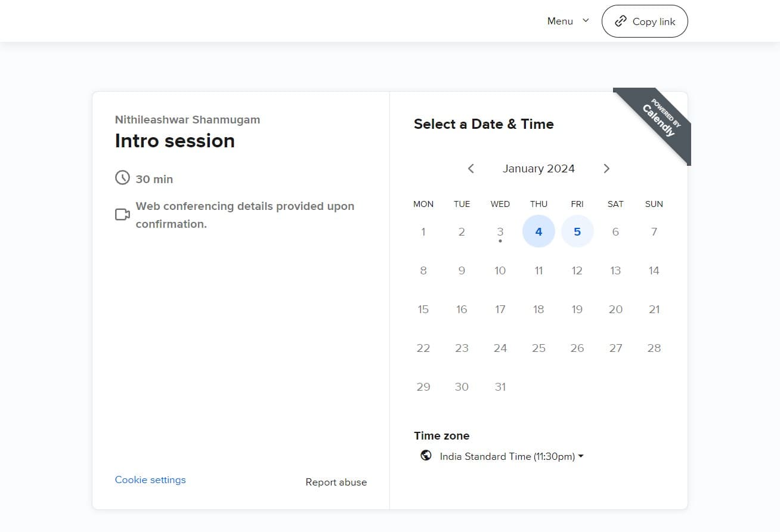The image size is (780, 532).
Task: Click the January 2024 month label
Action: point(538,169)
